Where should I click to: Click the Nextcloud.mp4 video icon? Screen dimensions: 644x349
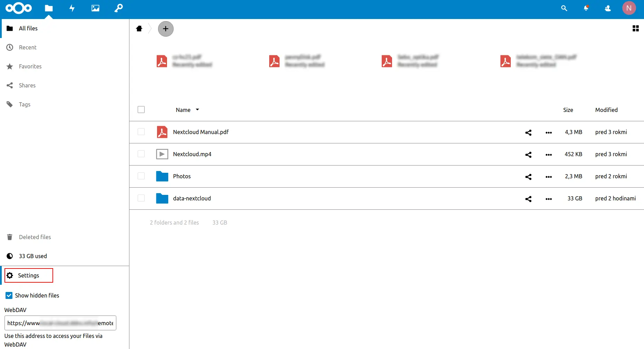pos(162,154)
